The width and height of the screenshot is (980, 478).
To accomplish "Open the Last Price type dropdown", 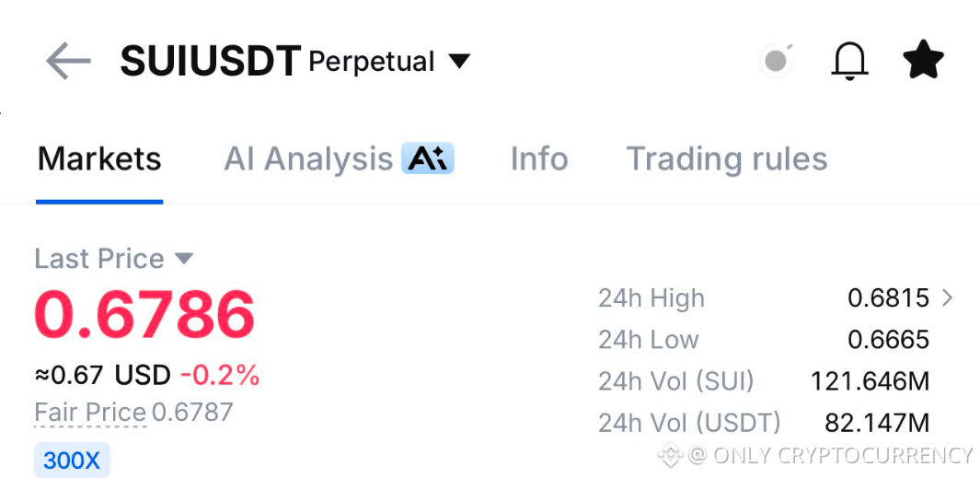I will click(184, 259).
